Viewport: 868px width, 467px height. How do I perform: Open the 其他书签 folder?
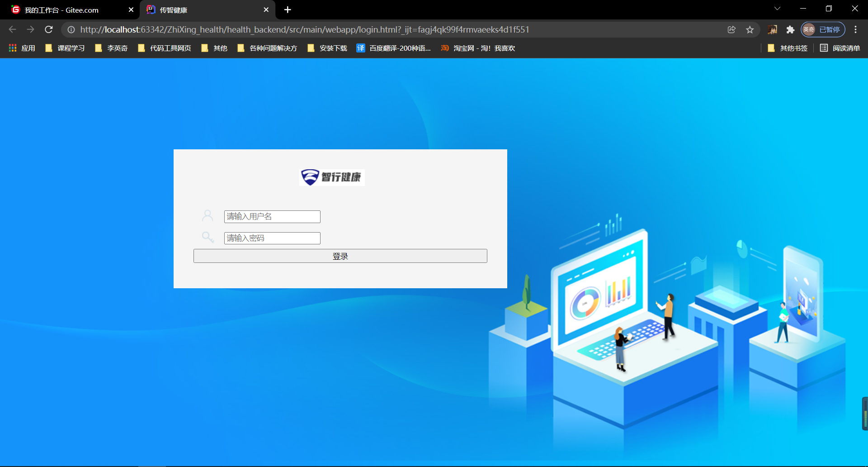pos(788,48)
